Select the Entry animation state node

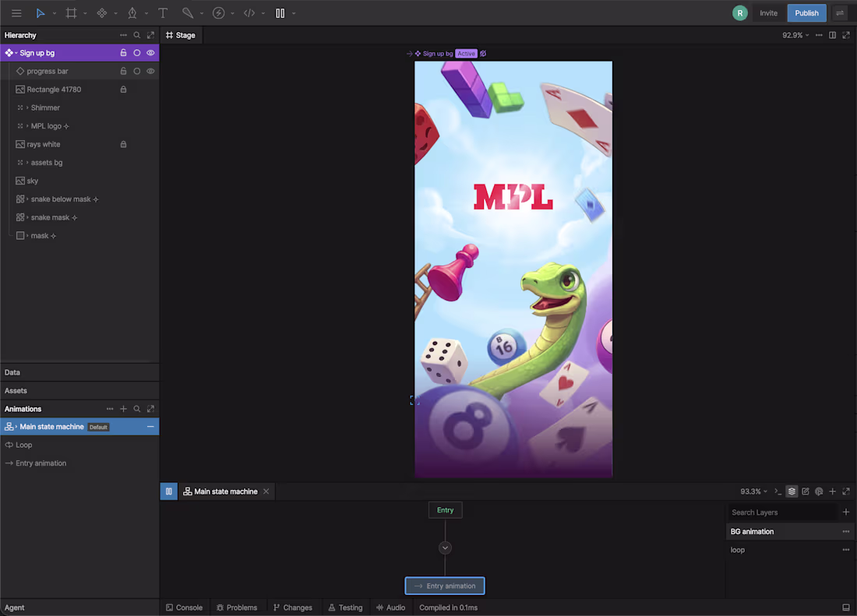tap(445, 586)
